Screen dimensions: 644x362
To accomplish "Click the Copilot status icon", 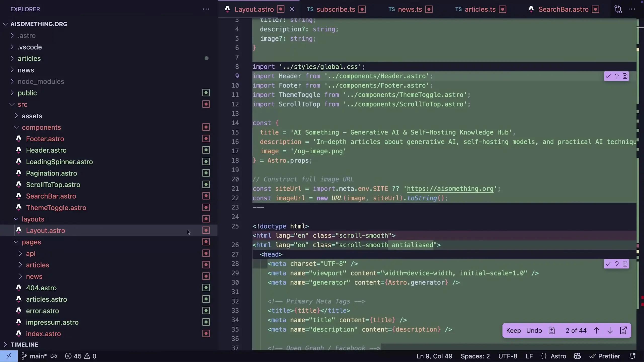I will (577, 356).
